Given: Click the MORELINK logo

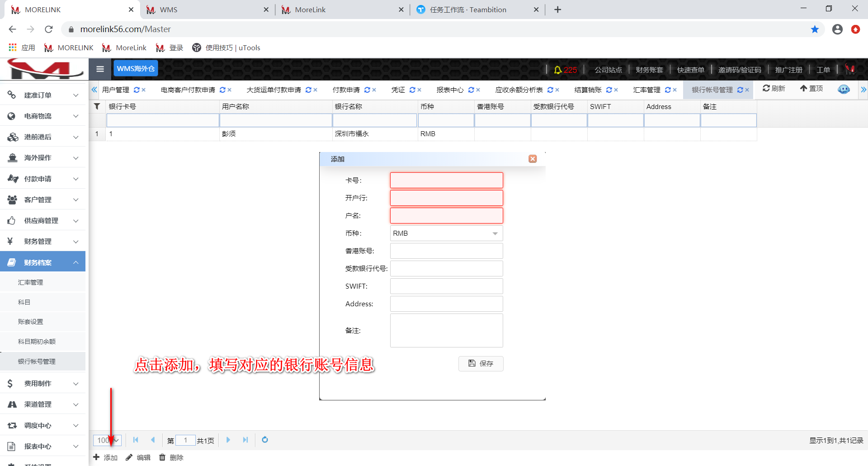Looking at the screenshot, I should (x=44, y=69).
